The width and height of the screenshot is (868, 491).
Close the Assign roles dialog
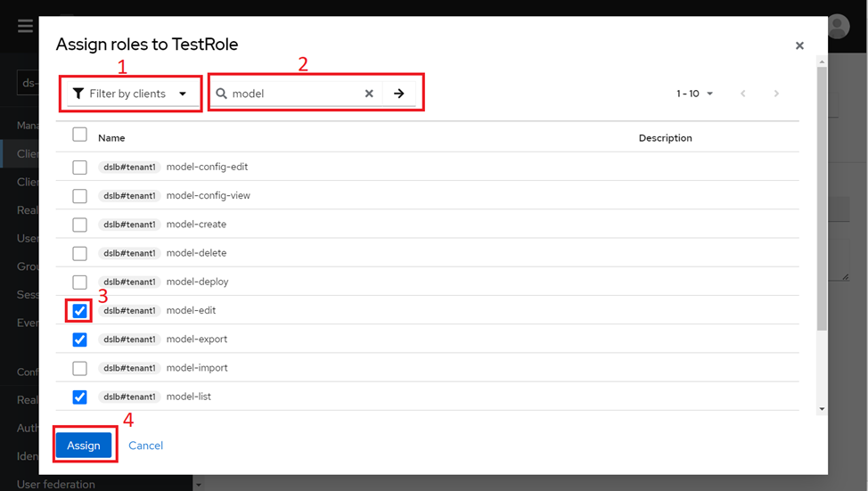point(799,45)
